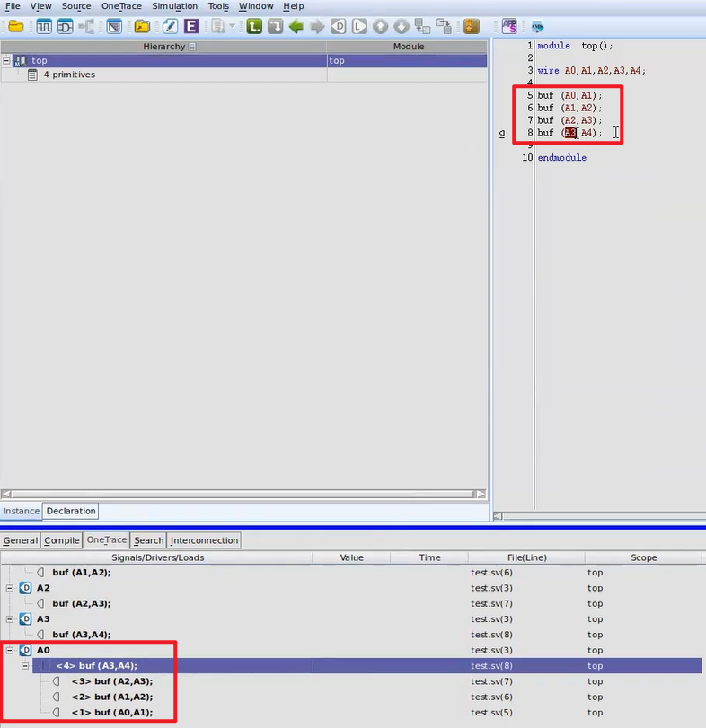The width and height of the screenshot is (706, 728).
Task: Switch to the General tab
Action: (x=21, y=540)
